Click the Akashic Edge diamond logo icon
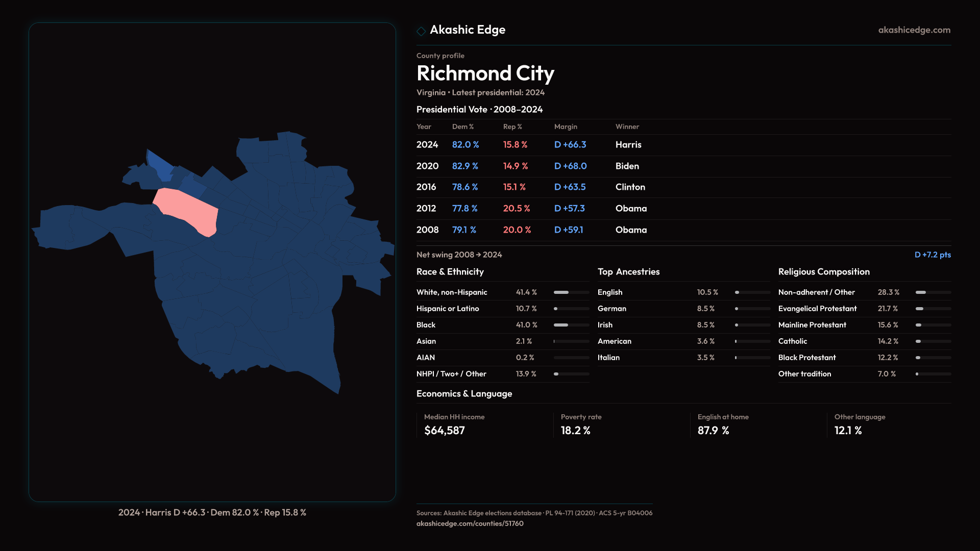 (x=421, y=31)
